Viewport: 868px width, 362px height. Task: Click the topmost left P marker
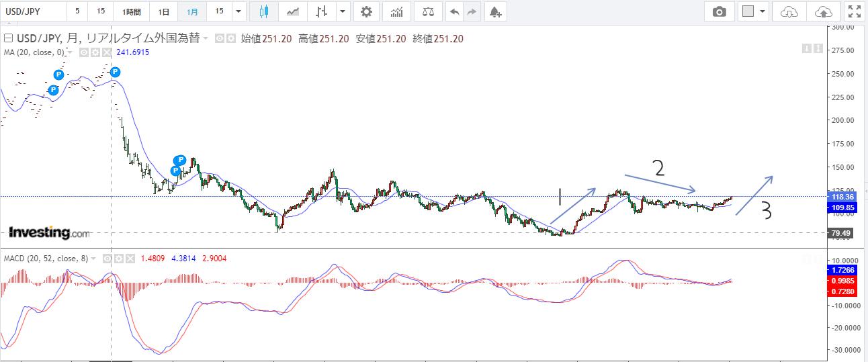[58, 75]
